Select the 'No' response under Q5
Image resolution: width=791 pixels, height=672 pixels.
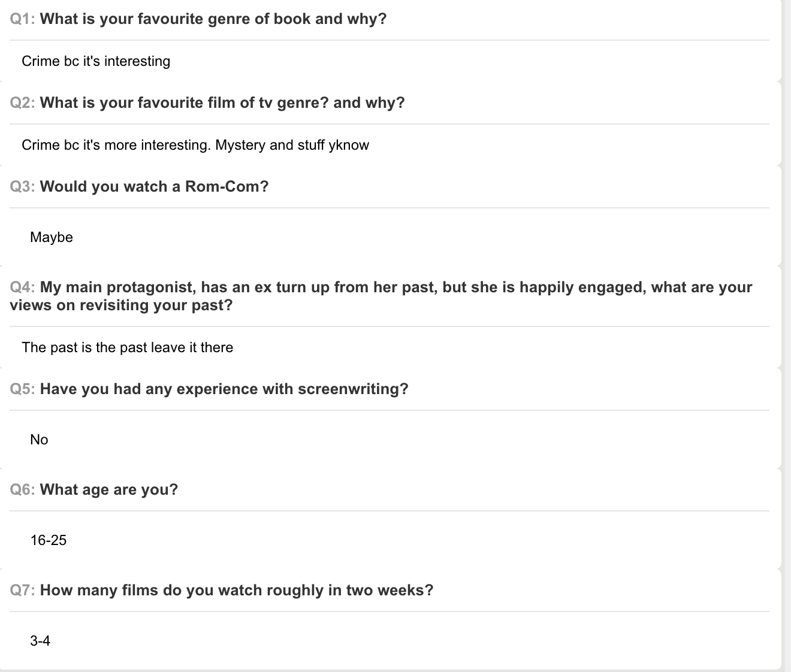click(x=39, y=440)
